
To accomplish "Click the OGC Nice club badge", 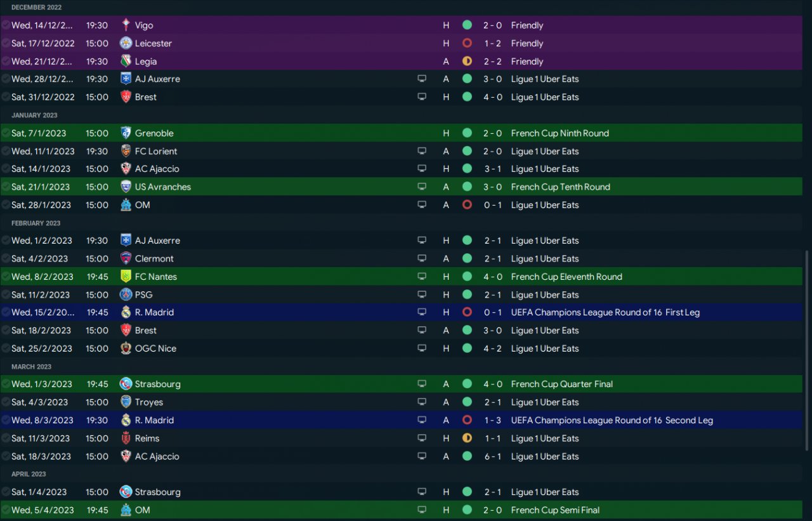I will coord(126,348).
